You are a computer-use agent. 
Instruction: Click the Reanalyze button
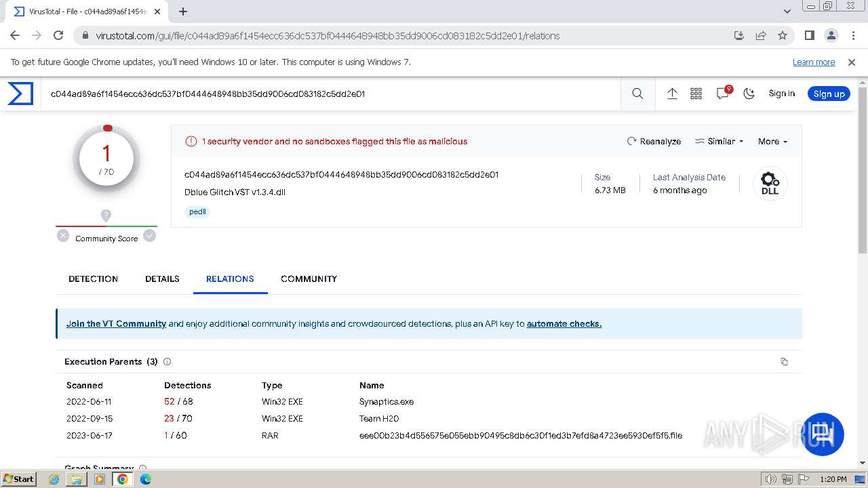(654, 141)
